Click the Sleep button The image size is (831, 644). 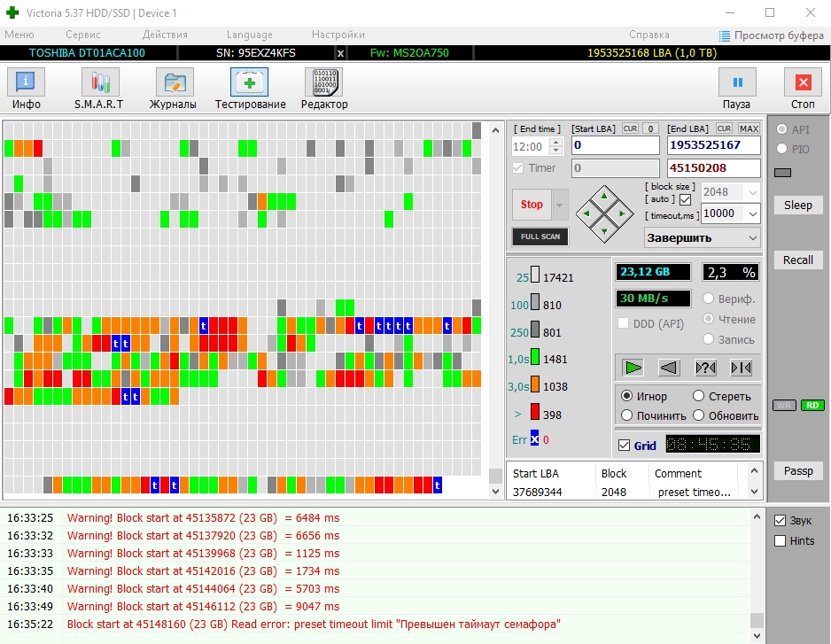[x=797, y=206]
